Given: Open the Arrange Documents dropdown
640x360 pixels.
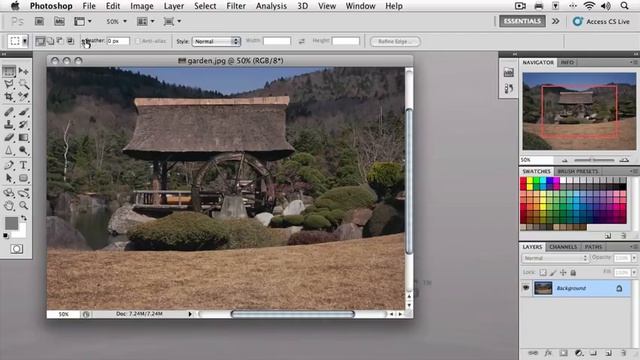Looking at the screenshot, I should (146, 21).
